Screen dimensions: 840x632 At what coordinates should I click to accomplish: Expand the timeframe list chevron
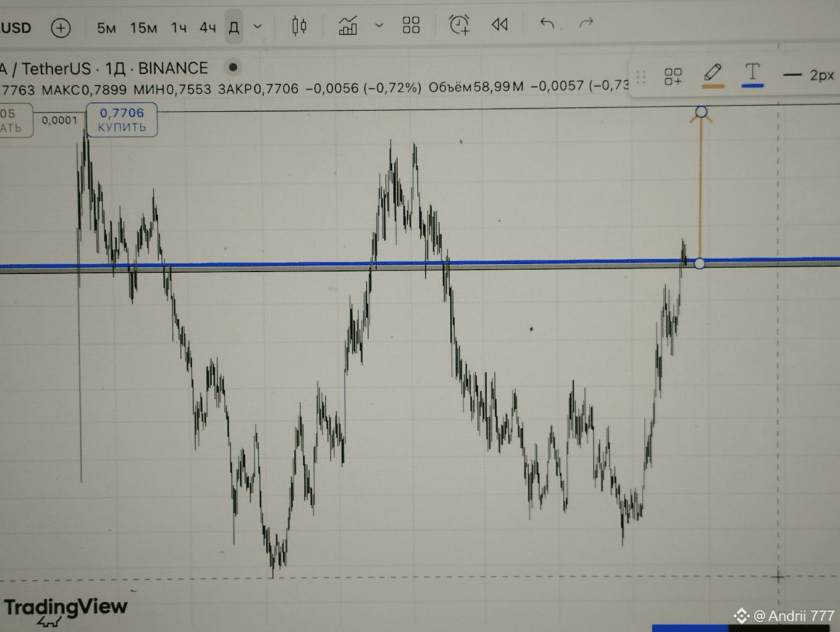(258, 27)
